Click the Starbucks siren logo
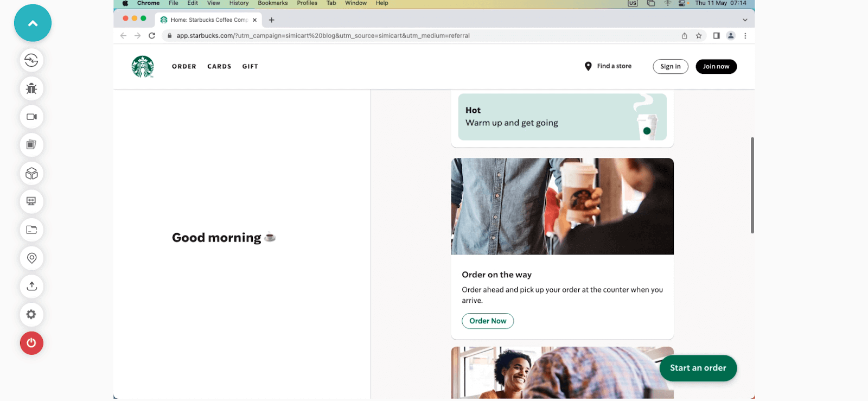The height and width of the screenshot is (401, 868). pos(143,67)
